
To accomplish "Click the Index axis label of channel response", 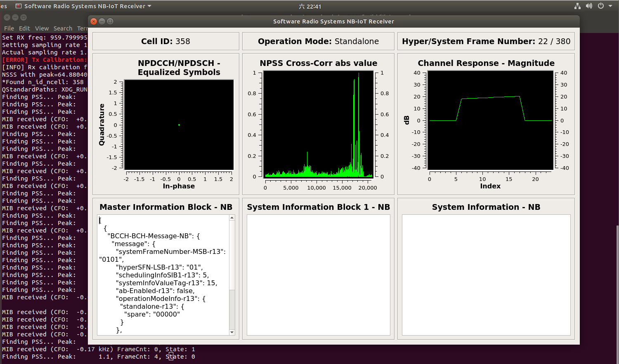I will click(x=490, y=186).
